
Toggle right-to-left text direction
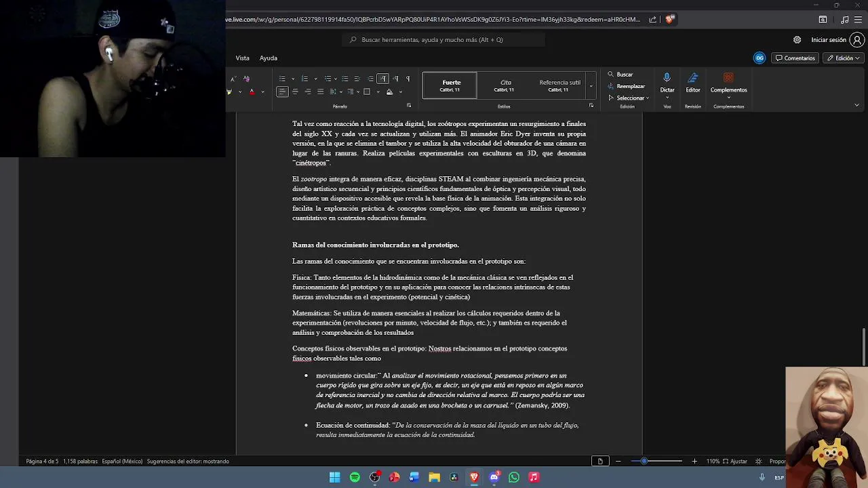396,79
